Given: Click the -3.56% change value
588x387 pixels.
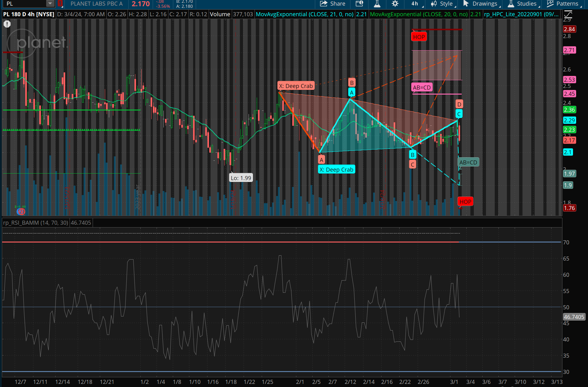Looking at the screenshot, I should (x=163, y=6).
